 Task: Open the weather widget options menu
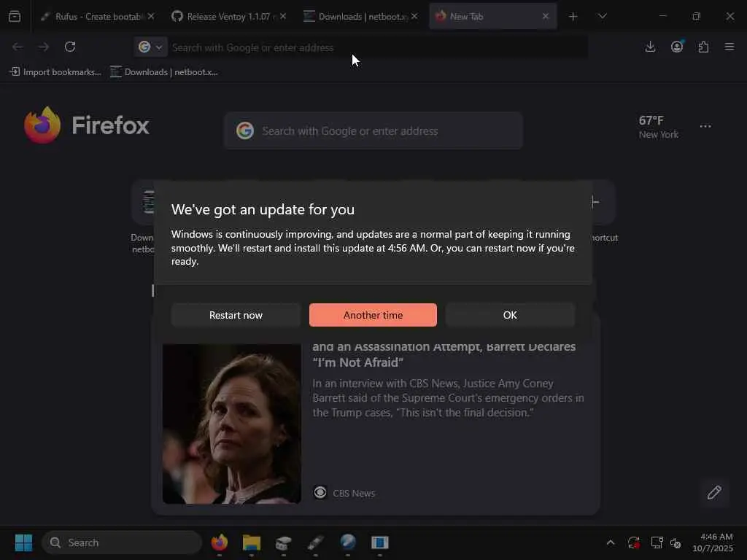coord(705,126)
